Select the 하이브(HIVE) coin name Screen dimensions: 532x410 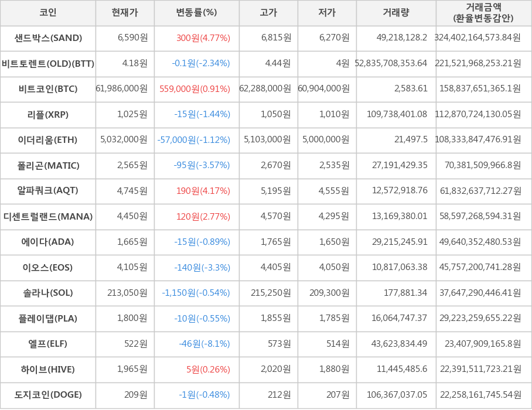47,370
